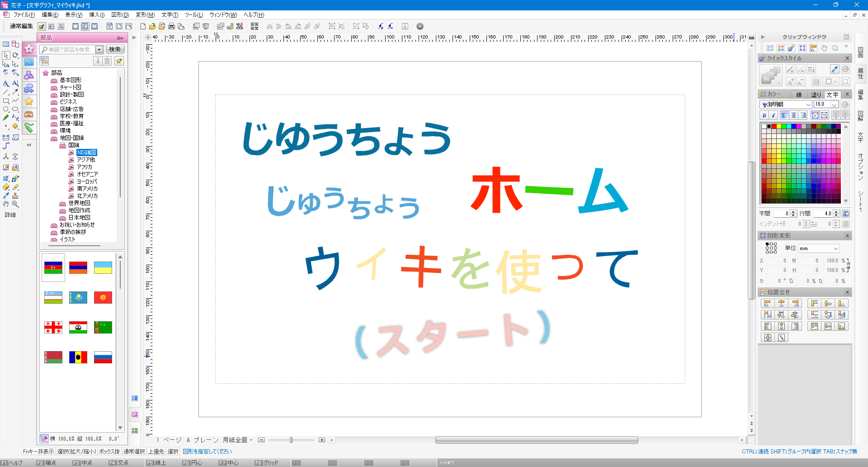Open the 図形 menu

120,15
